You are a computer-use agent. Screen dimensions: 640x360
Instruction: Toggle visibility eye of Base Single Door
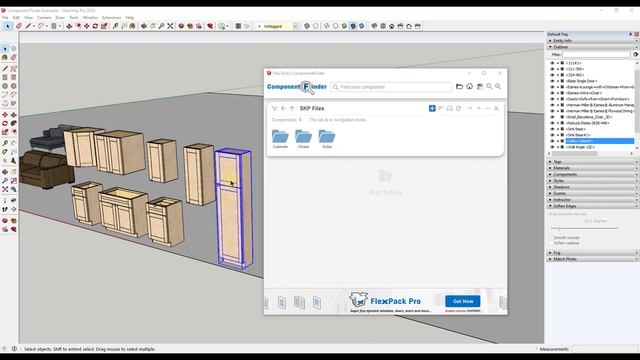pyautogui.click(x=552, y=81)
